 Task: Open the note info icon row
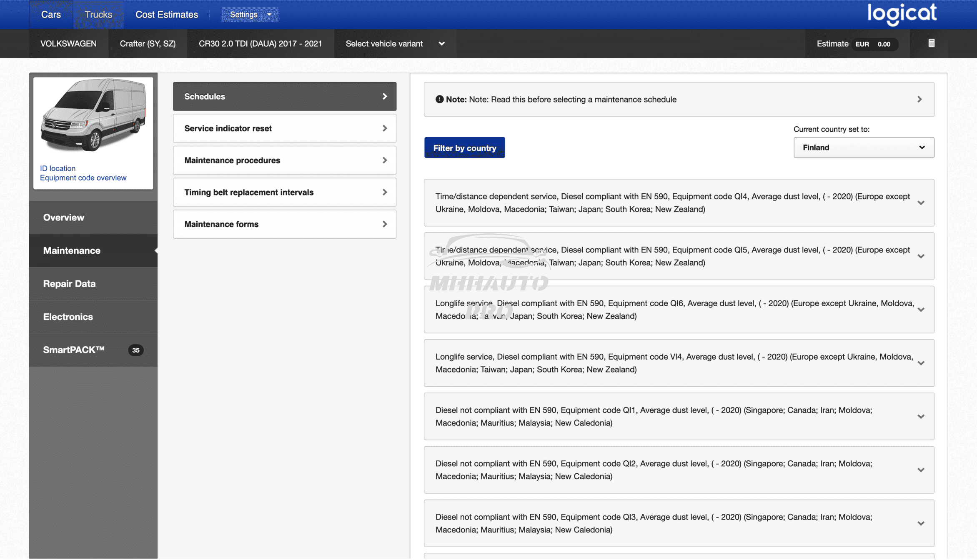pos(439,99)
